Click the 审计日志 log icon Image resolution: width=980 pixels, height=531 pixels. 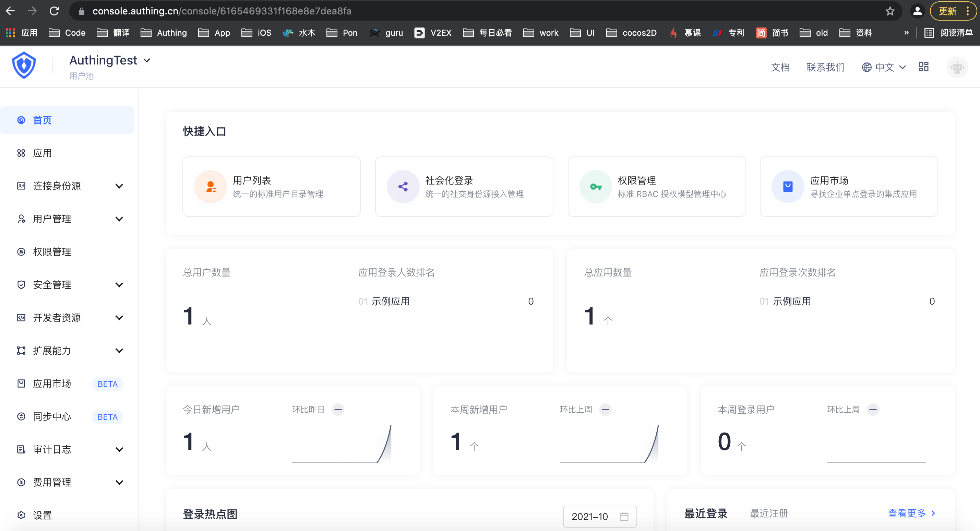21,450
